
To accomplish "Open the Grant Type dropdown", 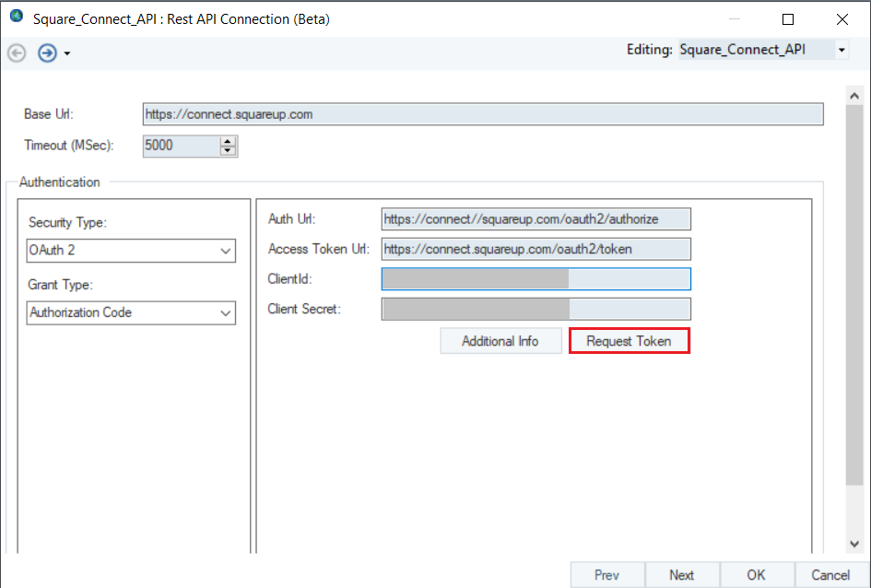I will point(131,312).
